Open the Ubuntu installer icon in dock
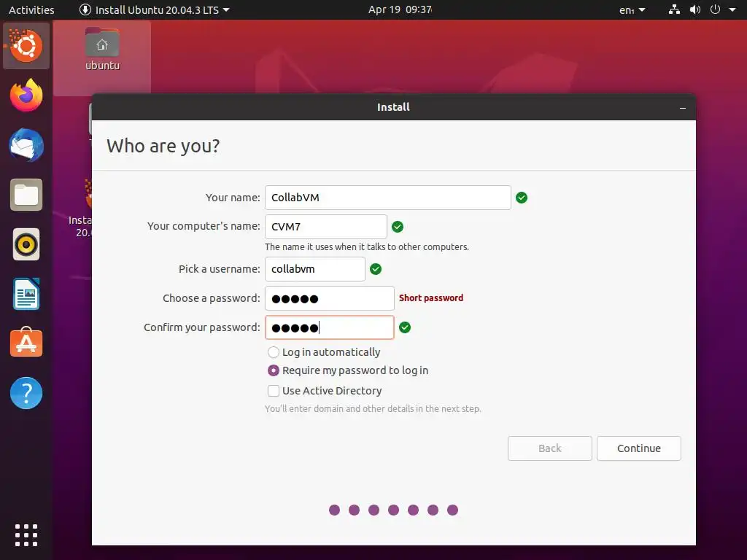 click(x=26, y=46)
